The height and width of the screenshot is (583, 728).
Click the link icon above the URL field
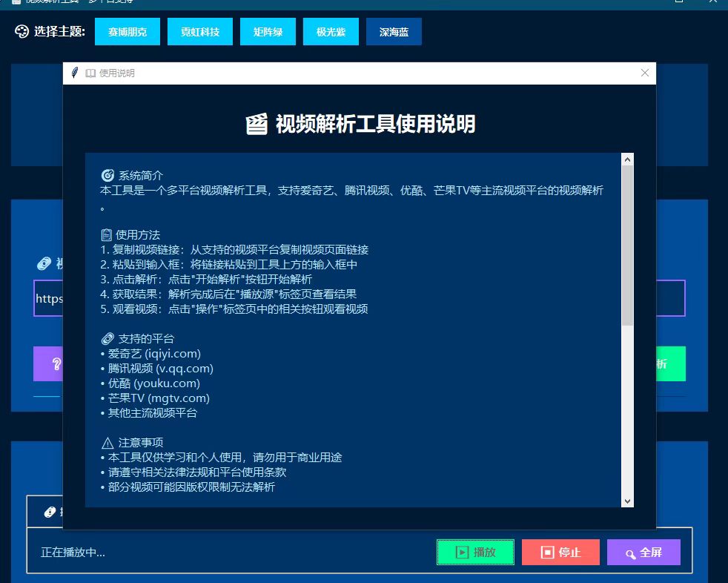pyautogui.click(x=44, y=263)
